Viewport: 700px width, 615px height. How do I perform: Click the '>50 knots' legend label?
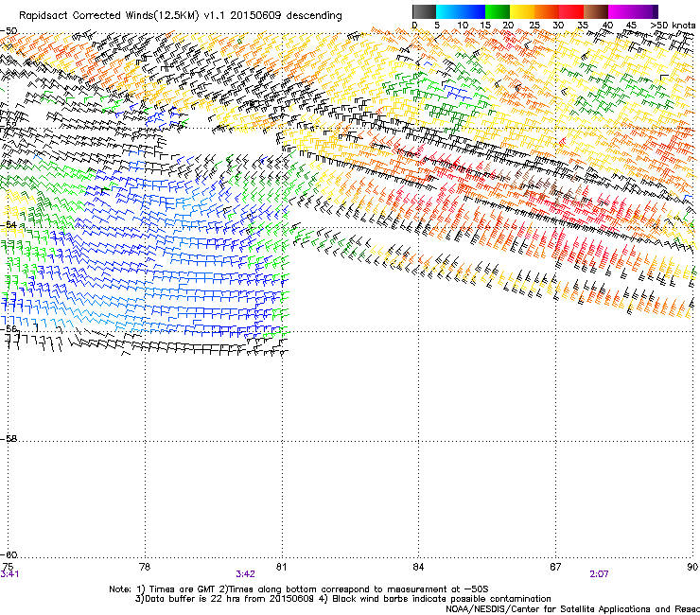pyautogui.click(x=673, y=25)
